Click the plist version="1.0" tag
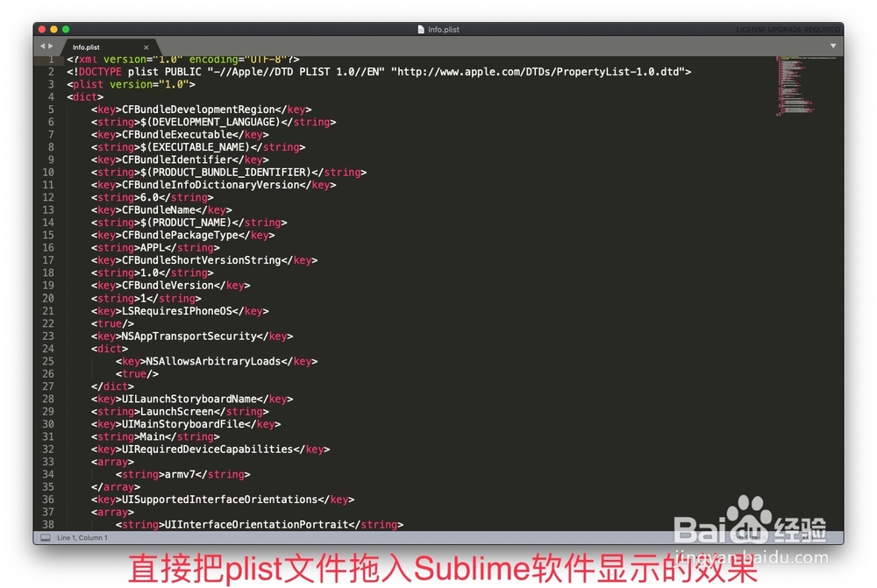This screenshot has height=588, width=877. tap(131, 84)
